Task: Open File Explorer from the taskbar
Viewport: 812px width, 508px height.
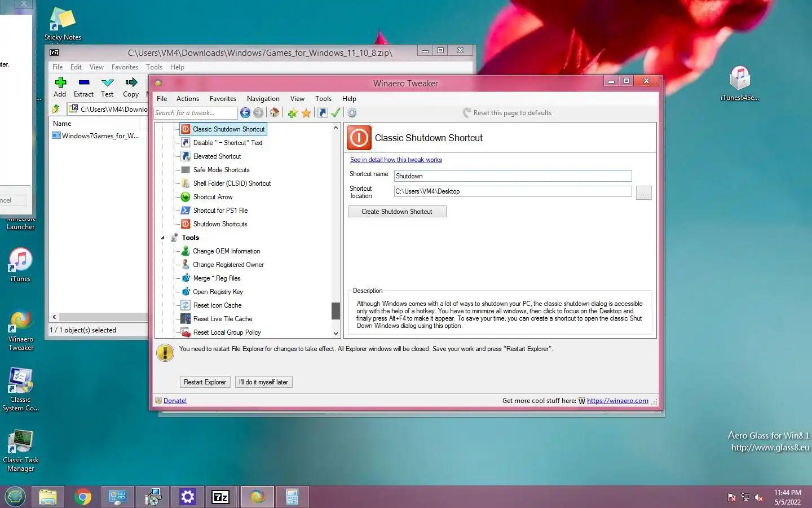Action: coord(48,497)
